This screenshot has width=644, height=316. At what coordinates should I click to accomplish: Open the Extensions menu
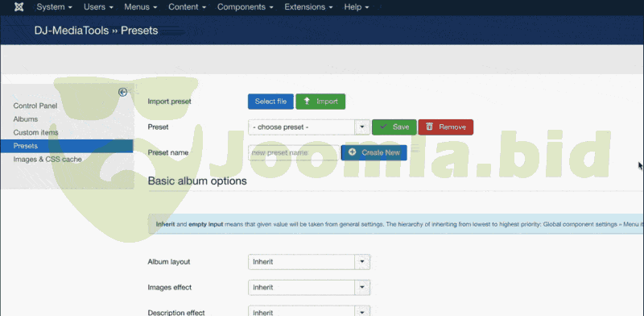click(x=308, y=7)
